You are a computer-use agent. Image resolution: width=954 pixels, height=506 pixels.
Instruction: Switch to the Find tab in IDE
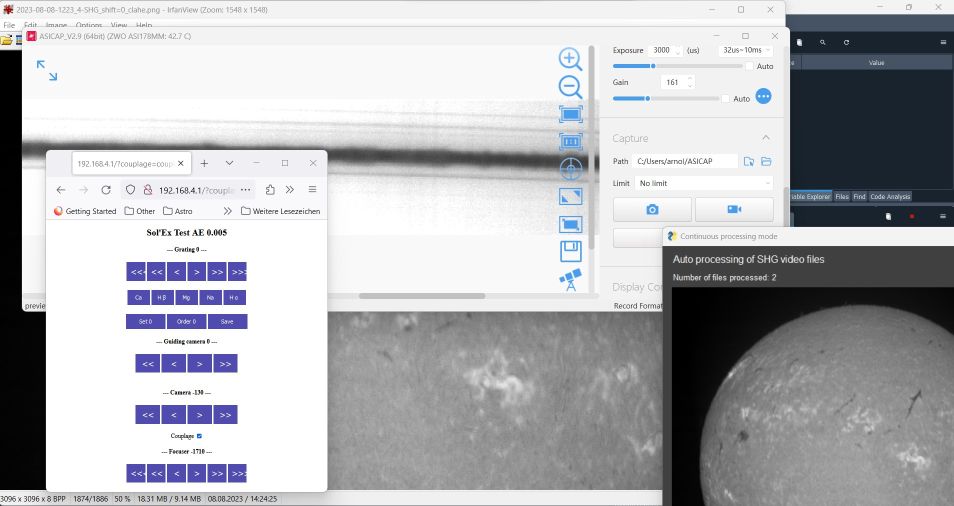tap(859, 196)
